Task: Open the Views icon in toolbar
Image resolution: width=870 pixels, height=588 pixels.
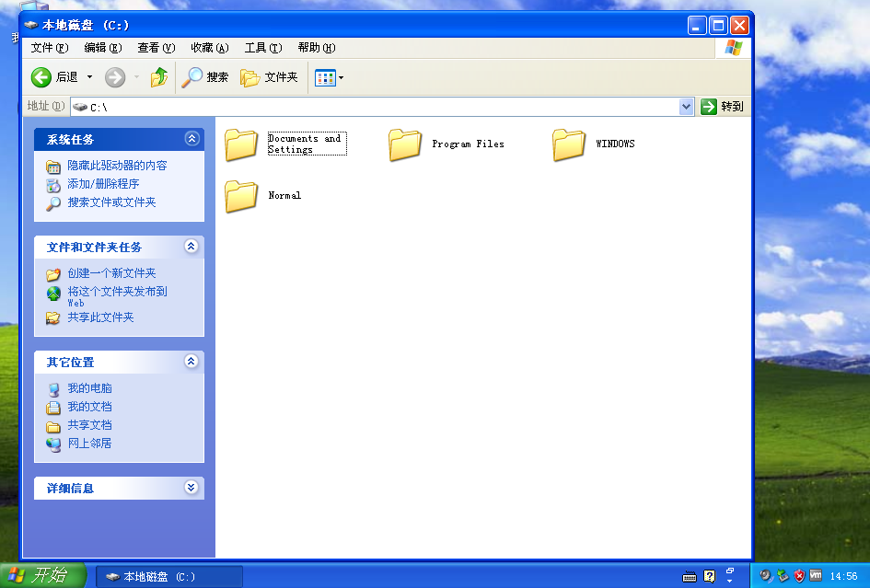Action: pos(325,77)
